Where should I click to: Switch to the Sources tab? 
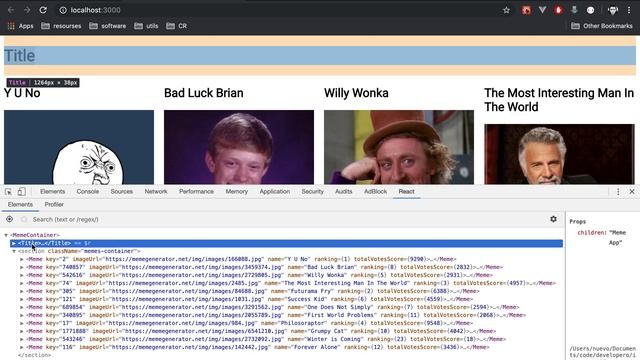pos(122,191)
